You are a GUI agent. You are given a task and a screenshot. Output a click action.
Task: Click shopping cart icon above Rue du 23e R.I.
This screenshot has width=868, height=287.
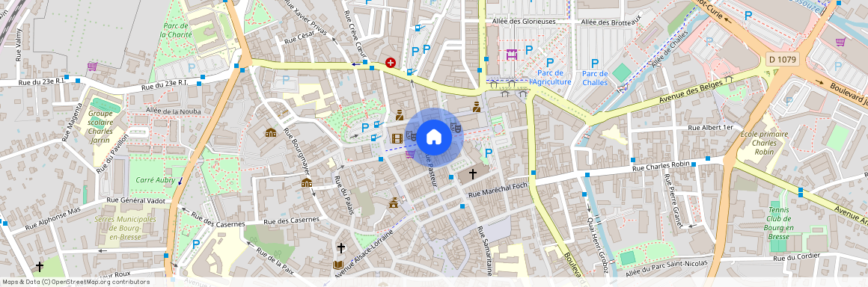pyautogui.click(x=92, y=67)
